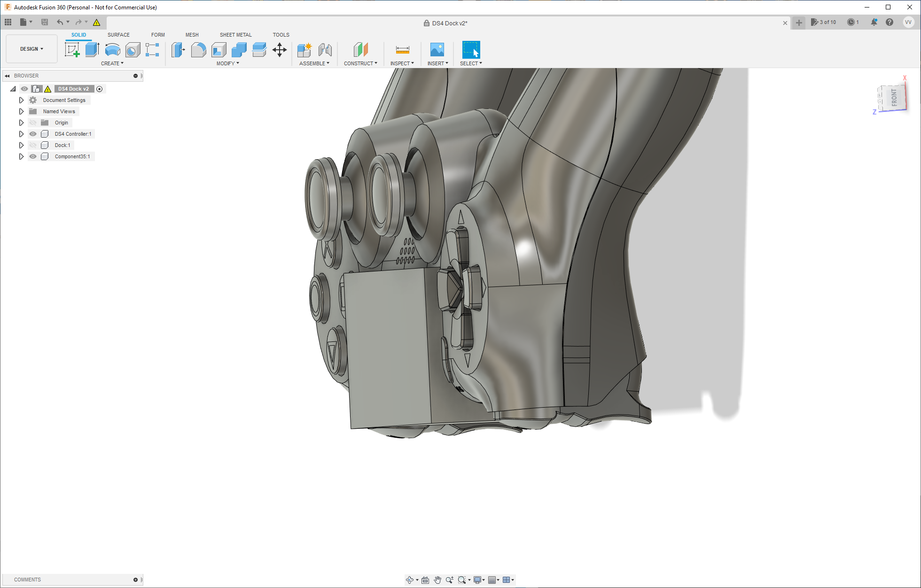
Task: Open the Create Form pattern tool
Action: click(x=152, y=49)
